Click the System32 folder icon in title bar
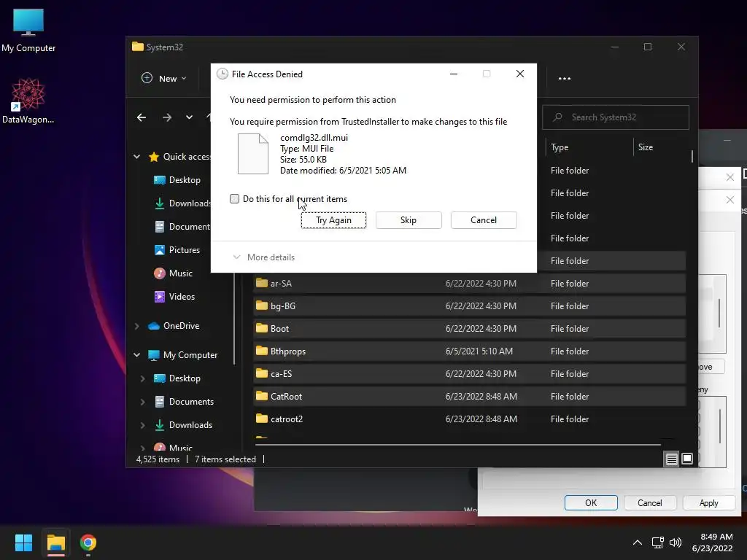 (x=138, y=47)
